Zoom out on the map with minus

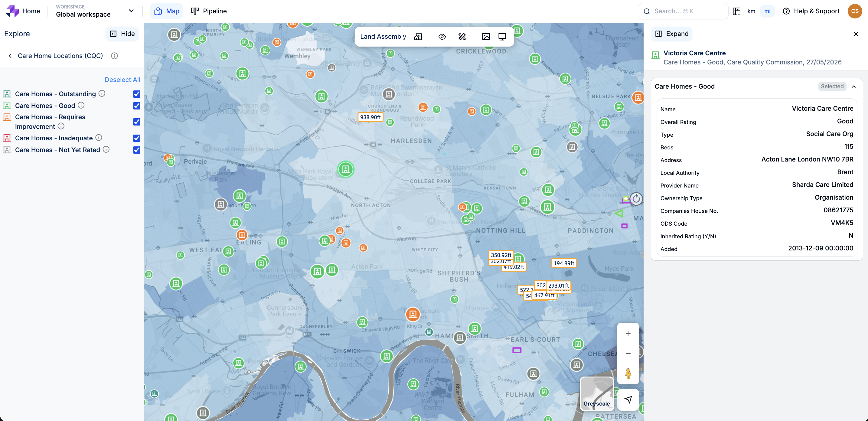pos(628,353)
